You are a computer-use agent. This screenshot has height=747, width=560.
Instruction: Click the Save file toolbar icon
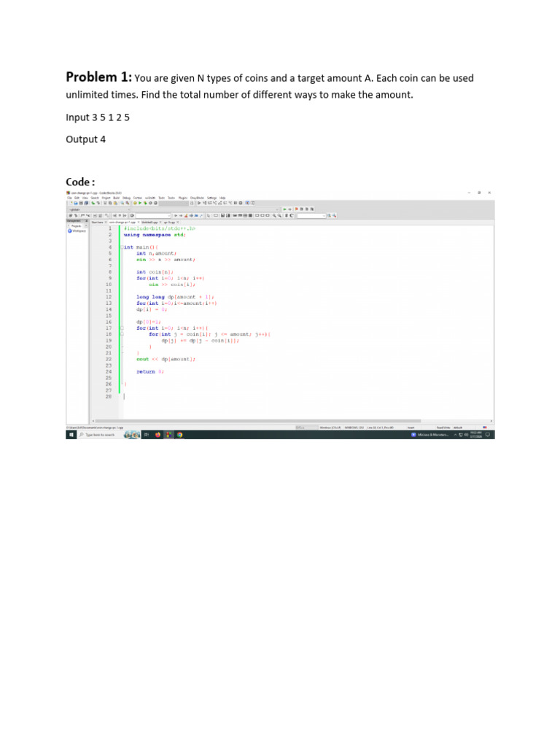click(x=82, y=203)
